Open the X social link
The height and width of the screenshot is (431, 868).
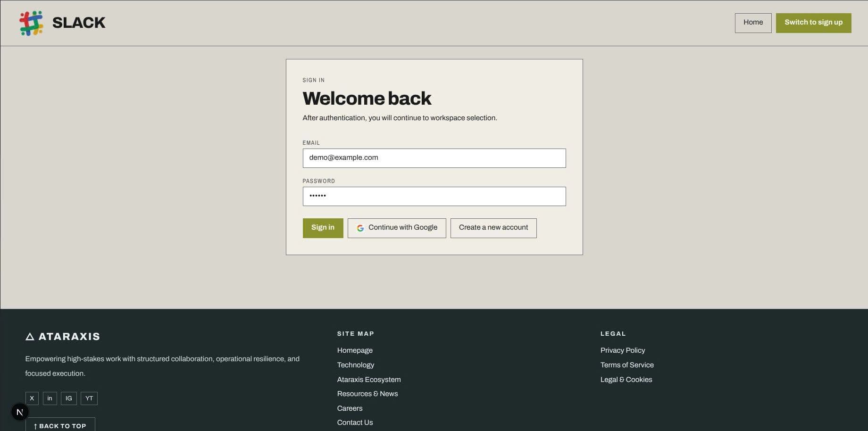point(32,398)
